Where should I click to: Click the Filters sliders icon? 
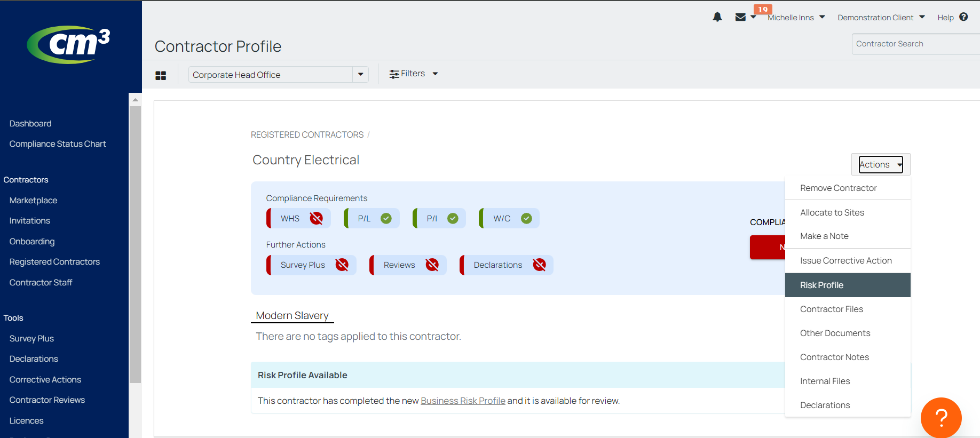pyautogui.click(x=394, y=74)
